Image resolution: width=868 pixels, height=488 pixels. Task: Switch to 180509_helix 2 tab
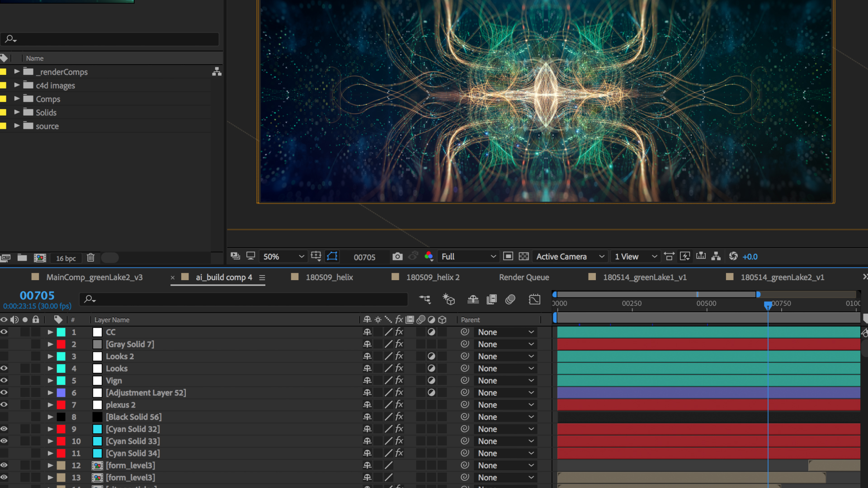(x=433, y=277)
